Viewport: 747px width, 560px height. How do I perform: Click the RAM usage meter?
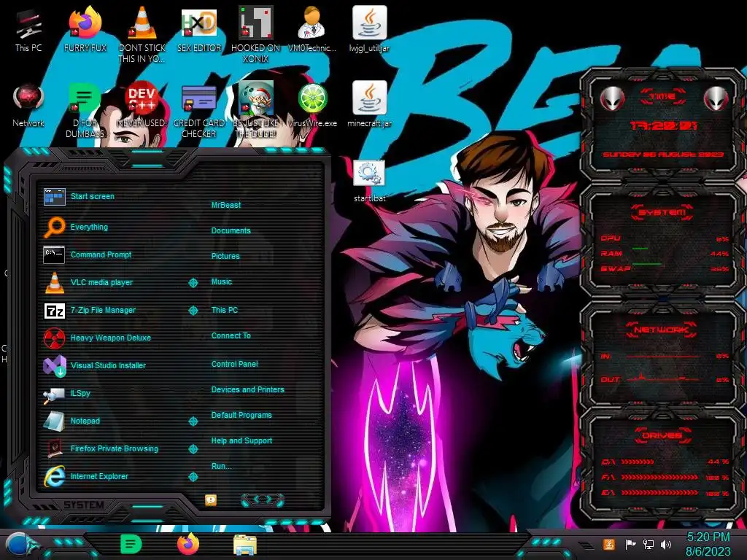click(664, 254)
